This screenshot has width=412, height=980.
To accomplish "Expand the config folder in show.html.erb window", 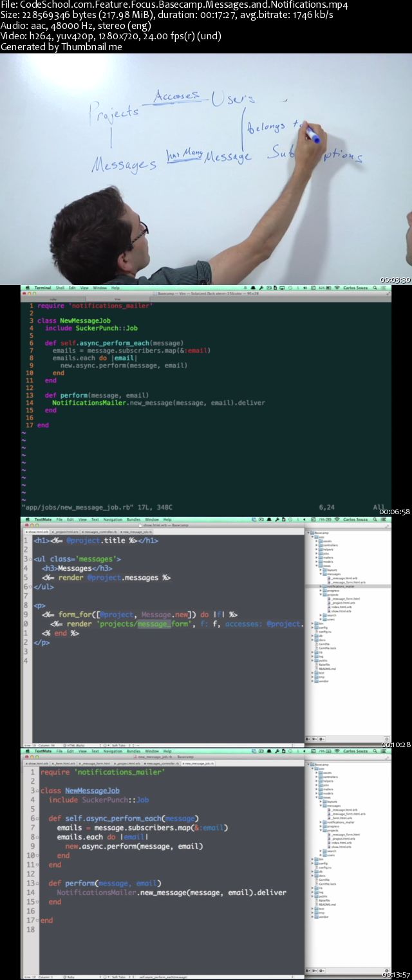I will coord(312,627).
